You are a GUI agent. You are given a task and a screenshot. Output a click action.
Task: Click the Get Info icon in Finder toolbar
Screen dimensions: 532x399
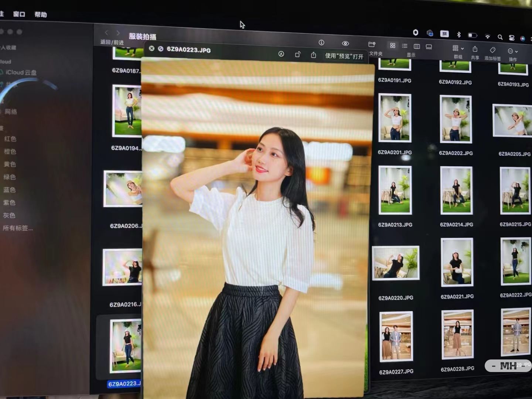click(321, 42)
